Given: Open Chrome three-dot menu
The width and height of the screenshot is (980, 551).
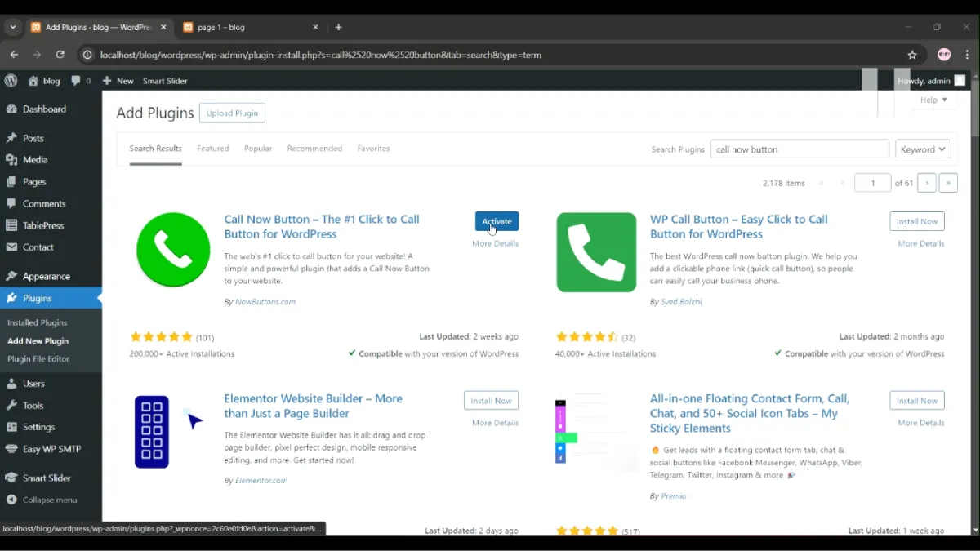Looking at the screenshot, I should pos(968,55).
